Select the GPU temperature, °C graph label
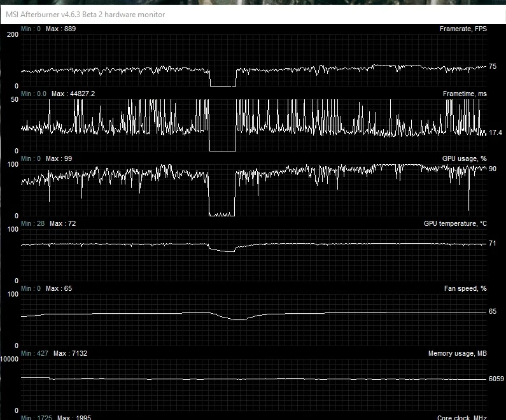The image size is (506, 420). click(x=455, y=223)
